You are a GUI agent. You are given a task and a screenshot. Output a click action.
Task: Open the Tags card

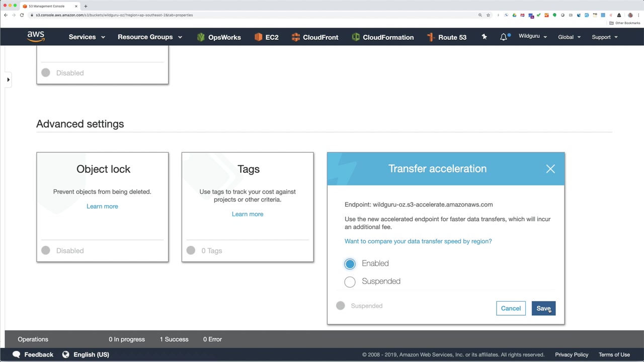(x=248, y=207)
